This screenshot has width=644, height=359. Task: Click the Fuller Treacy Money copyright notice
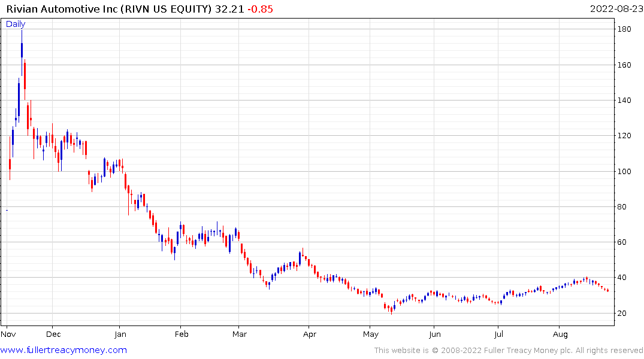509,351
